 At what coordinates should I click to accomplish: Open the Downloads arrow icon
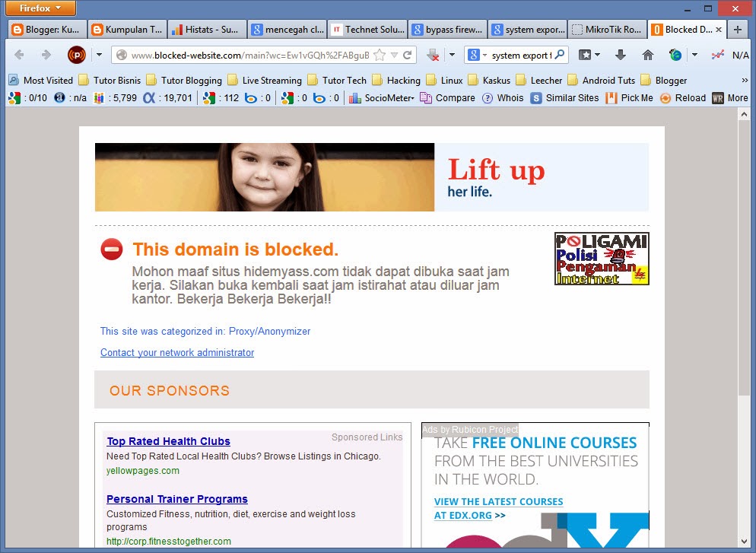click(621, 55)
